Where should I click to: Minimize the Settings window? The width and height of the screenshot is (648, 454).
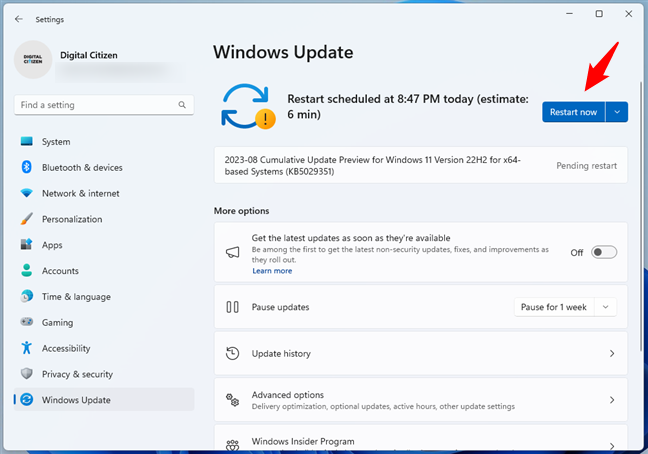pyautogui.click(x=569, y=14)
